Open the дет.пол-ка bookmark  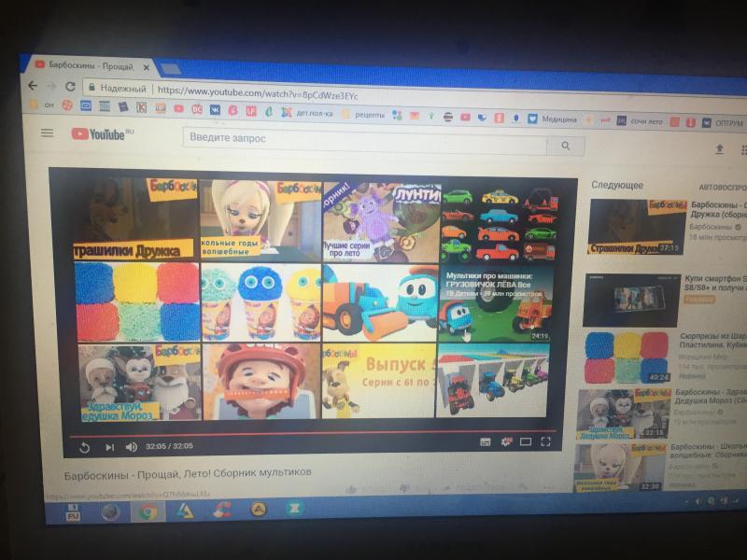tap(308, 113)
